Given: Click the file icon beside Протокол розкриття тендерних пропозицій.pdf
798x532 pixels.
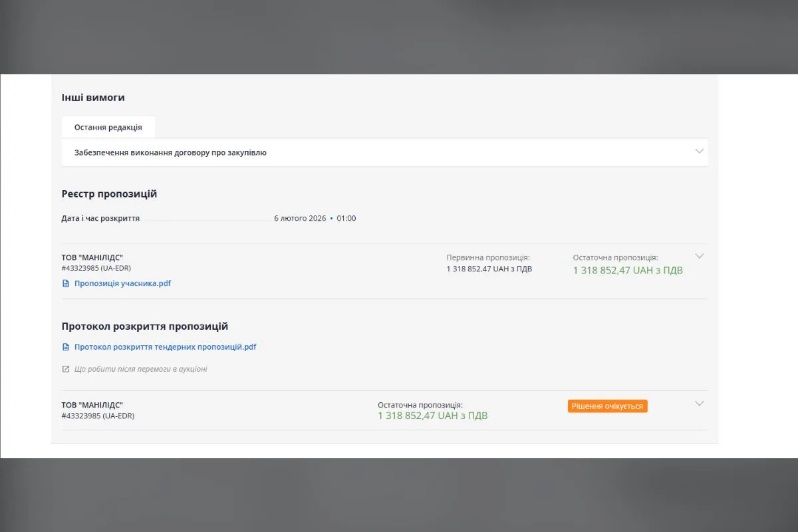Looking at the screenshot, I should (x=65, y=347).
